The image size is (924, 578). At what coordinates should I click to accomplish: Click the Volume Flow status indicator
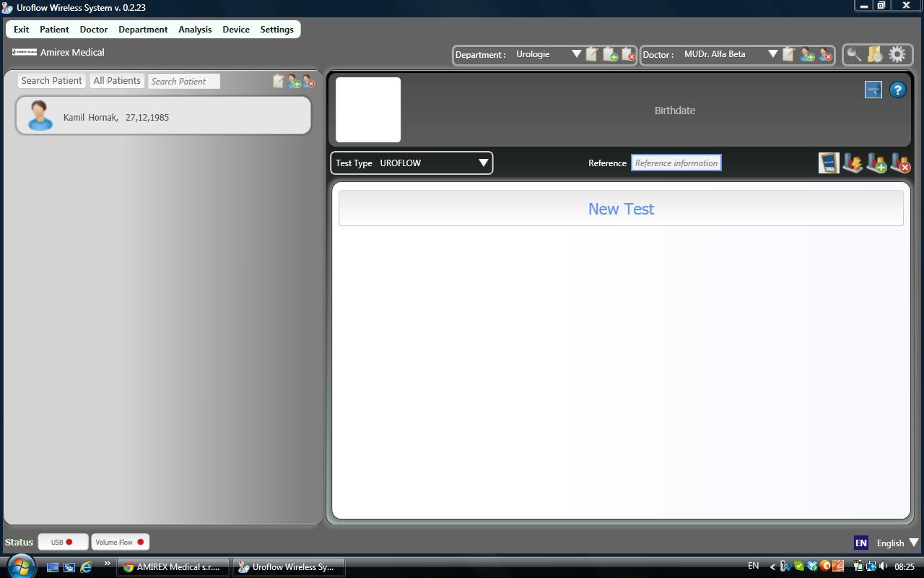point(120,542)
